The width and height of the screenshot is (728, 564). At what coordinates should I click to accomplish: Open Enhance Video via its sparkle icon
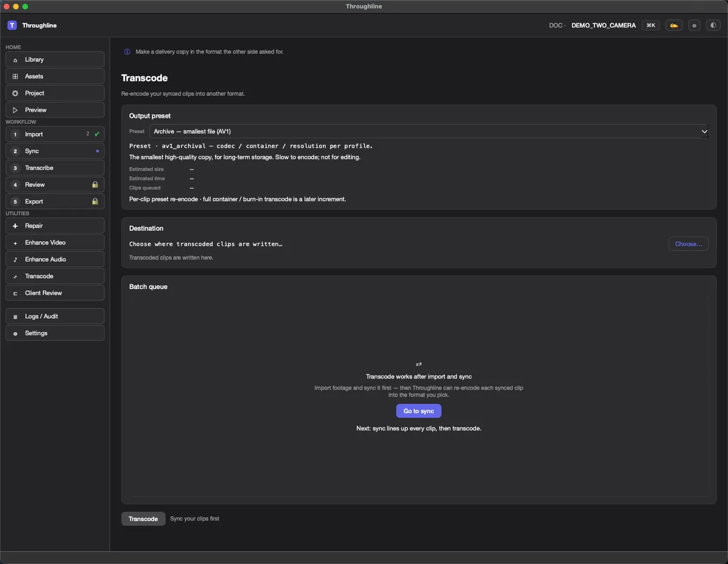coord(15,243)
